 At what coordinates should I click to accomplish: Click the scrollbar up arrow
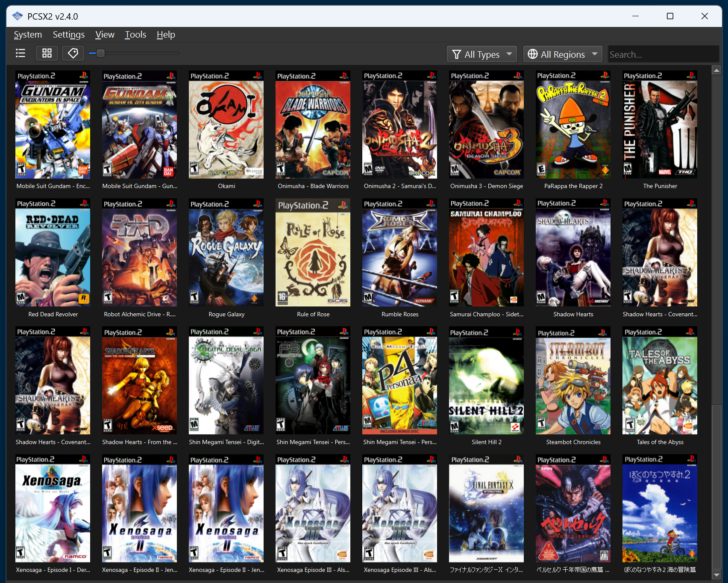[x=716, y=70]
